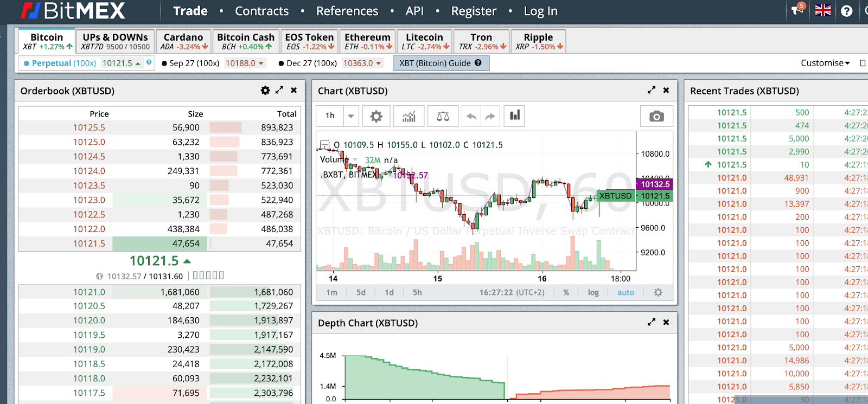The height and width of the screenshot is (404, 868).
Task: Close the Orderbook panel
Action: click(x=294, y=91)
